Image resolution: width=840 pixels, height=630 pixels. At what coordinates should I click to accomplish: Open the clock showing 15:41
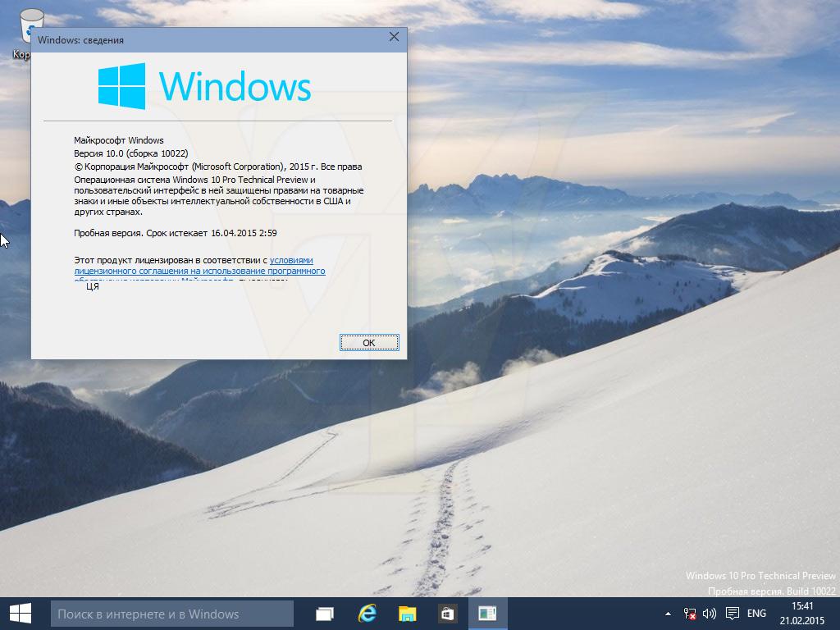pos(801,614)
